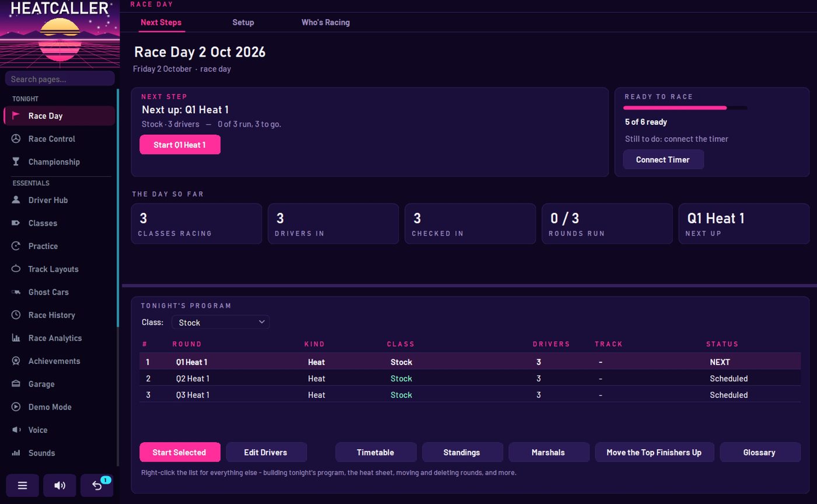Click Move the Top Finishers Up

(654, 452)
